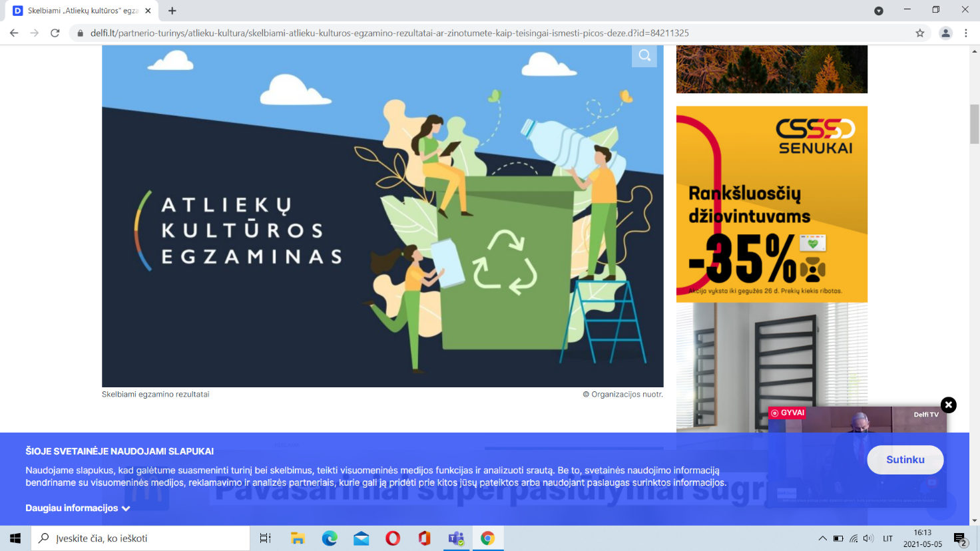Screen dimensions: 980x551
Task: Close the Delfi TV live video popup
Action: (x=948, y=405)
